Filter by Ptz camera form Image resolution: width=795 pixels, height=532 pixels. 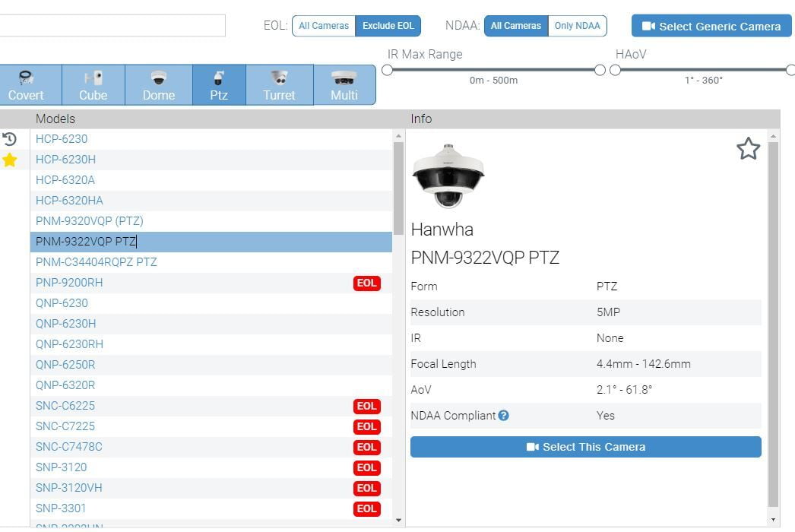[x=219, y=84]
